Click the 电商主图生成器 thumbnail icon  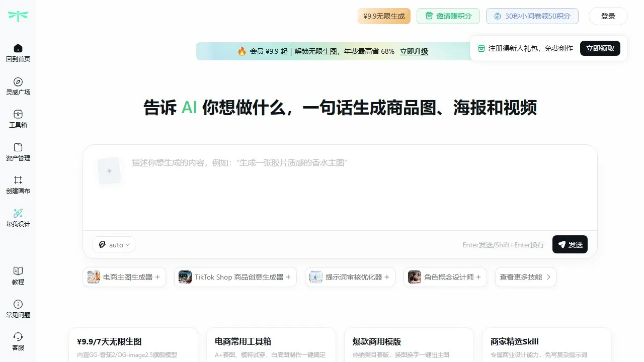(94, 277)
